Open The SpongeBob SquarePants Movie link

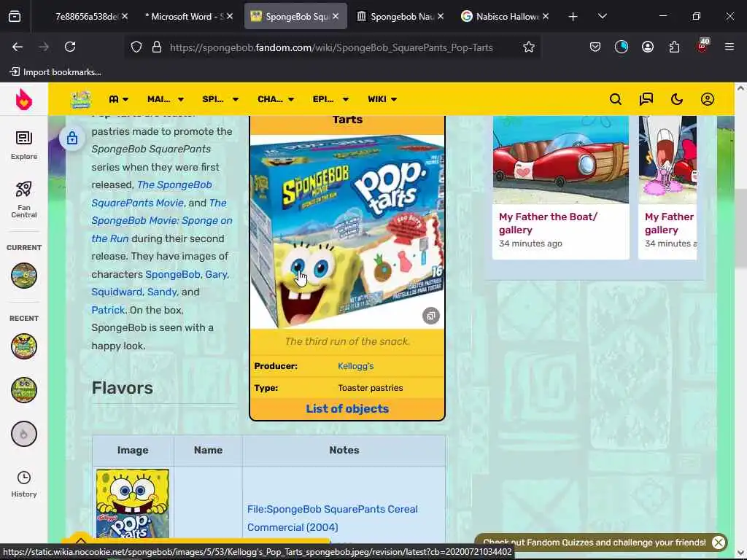[x=152, y=194]
